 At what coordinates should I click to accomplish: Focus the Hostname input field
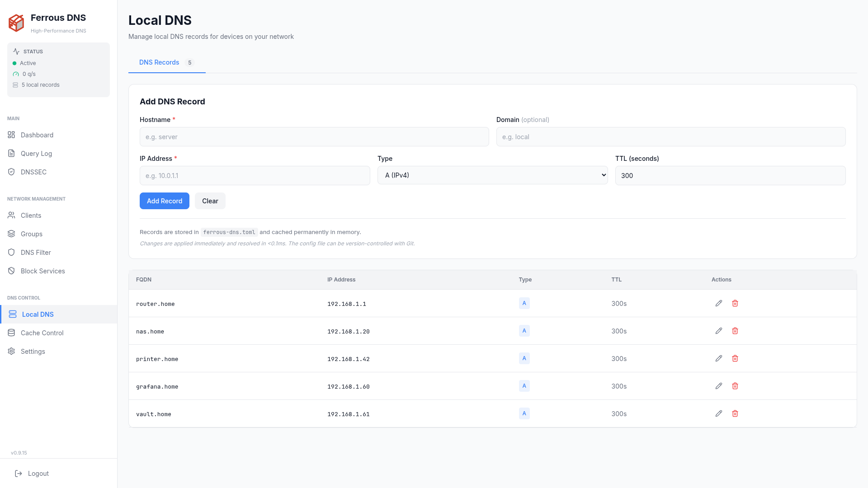314,136
